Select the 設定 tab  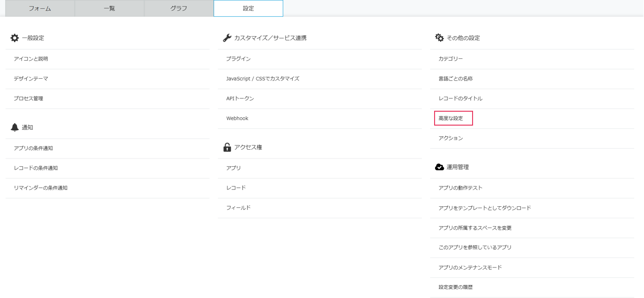(248, 8)
